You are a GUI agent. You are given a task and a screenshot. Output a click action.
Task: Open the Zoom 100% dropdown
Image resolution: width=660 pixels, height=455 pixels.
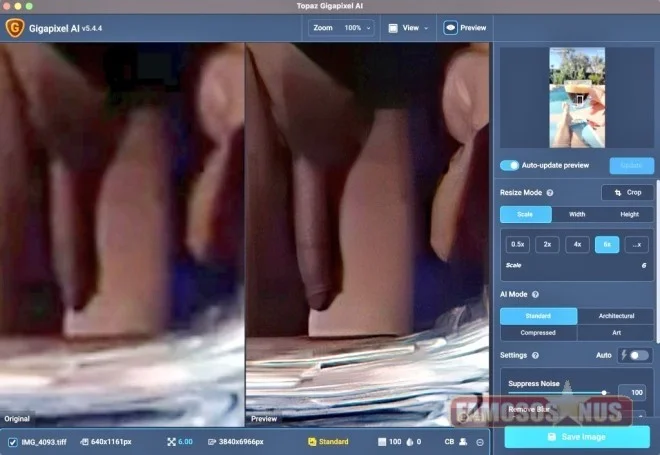tap(342, 28)
